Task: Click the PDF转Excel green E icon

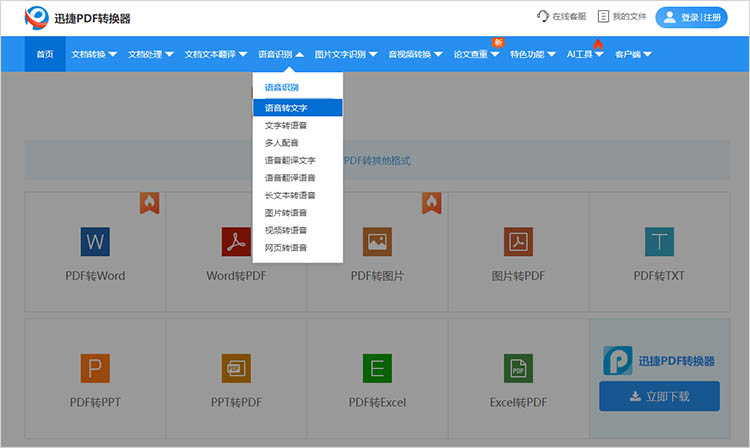Action: coord(377,368)
